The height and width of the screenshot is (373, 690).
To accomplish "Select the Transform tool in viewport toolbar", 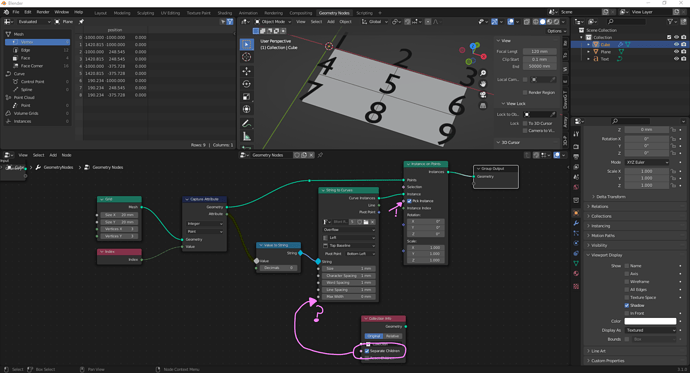I will pos(246,109).
